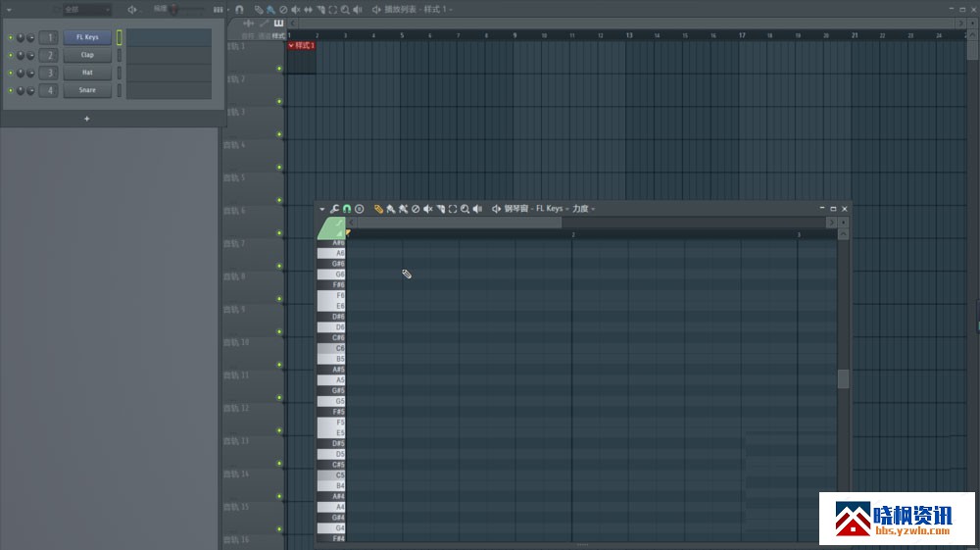Screen dimensions: 980x550
Task: Click mixer track number 3 for Hat
Action: click(49, 73)
